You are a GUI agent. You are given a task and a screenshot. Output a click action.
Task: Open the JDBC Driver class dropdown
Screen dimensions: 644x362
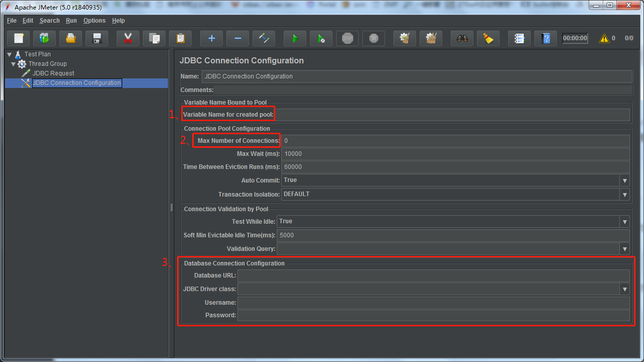(x=625, y=289)
